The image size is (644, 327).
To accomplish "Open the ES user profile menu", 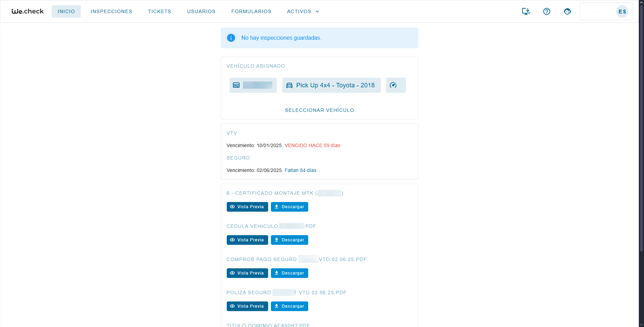I will [622, 11].
